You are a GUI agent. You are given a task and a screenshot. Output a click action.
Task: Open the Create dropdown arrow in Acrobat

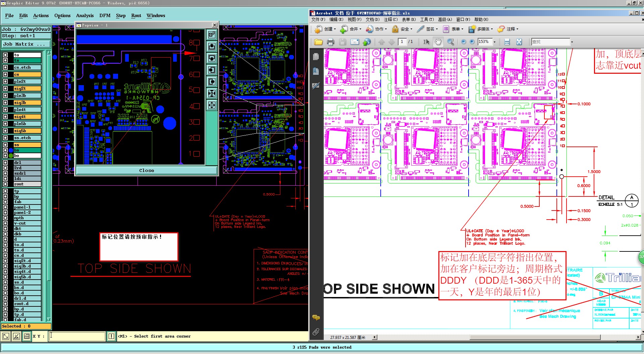coord(335,29)
